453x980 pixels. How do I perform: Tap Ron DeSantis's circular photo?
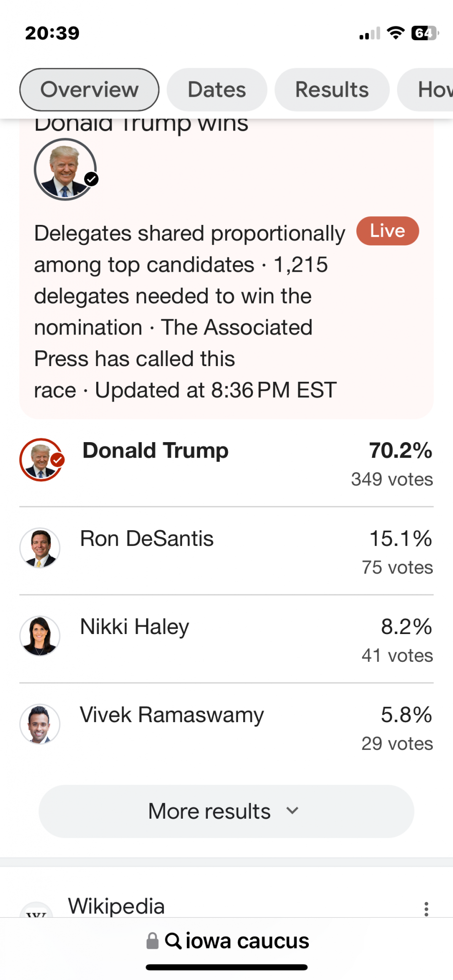click(x=40, y=547)
